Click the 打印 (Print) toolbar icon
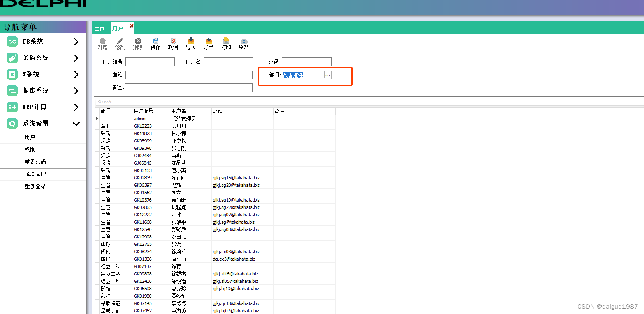The width and height of the screenshot is (644, 314). pyautogui.click(x=226, y=41)
